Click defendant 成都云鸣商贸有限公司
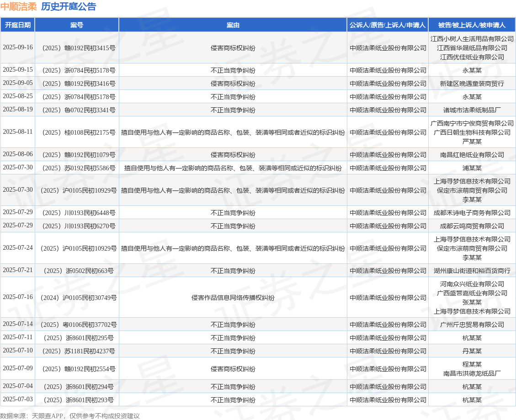Viewport: 516px width, 420px height. click(472, 226)
